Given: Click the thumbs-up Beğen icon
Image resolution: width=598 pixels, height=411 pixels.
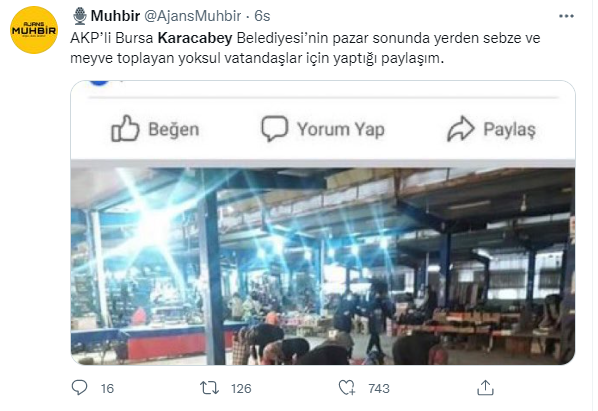Looking at the screenshot, I should click(125, 128).
